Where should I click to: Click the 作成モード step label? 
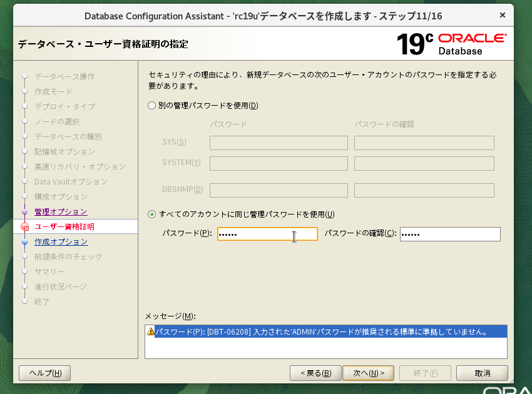53,91
